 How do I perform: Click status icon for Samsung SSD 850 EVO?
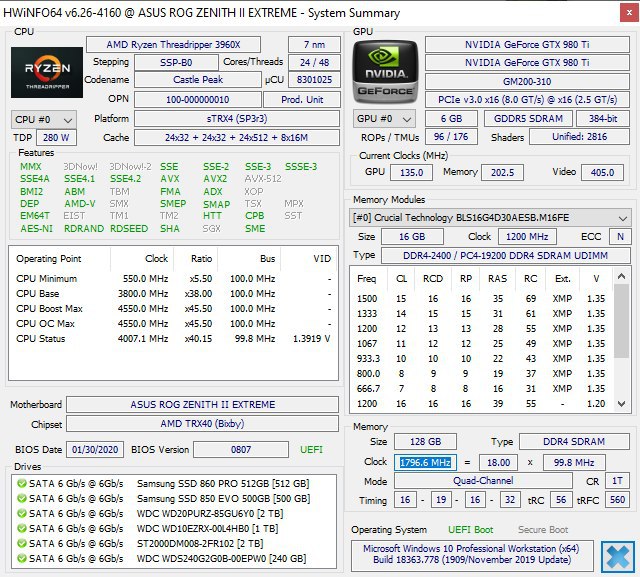pyautogui.click(x=22, y=499)
